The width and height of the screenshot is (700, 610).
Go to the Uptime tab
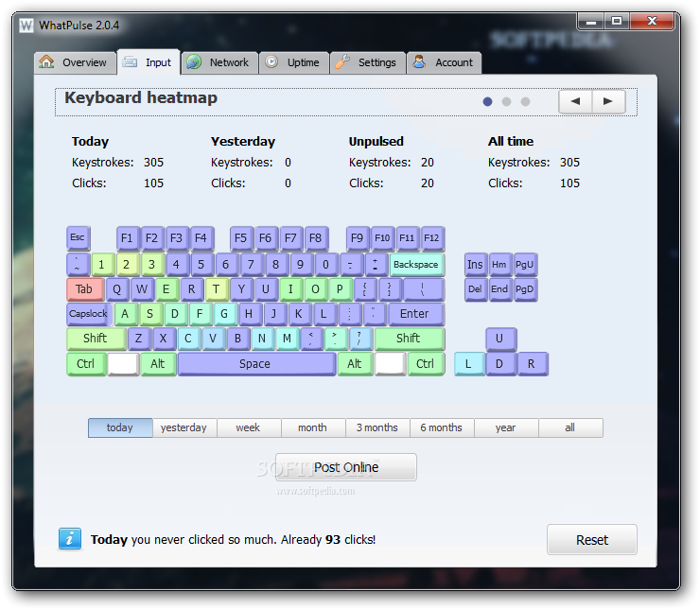(294, 62)
